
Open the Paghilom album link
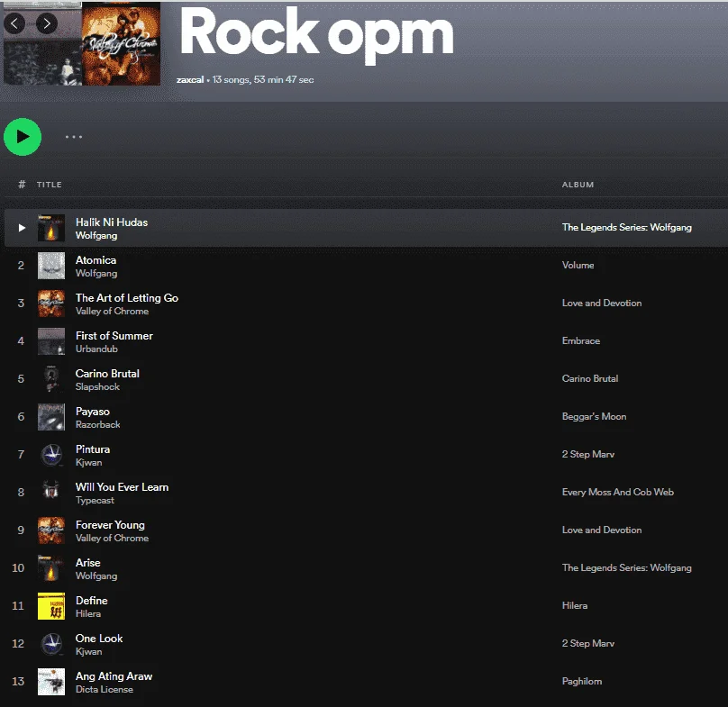582,682
